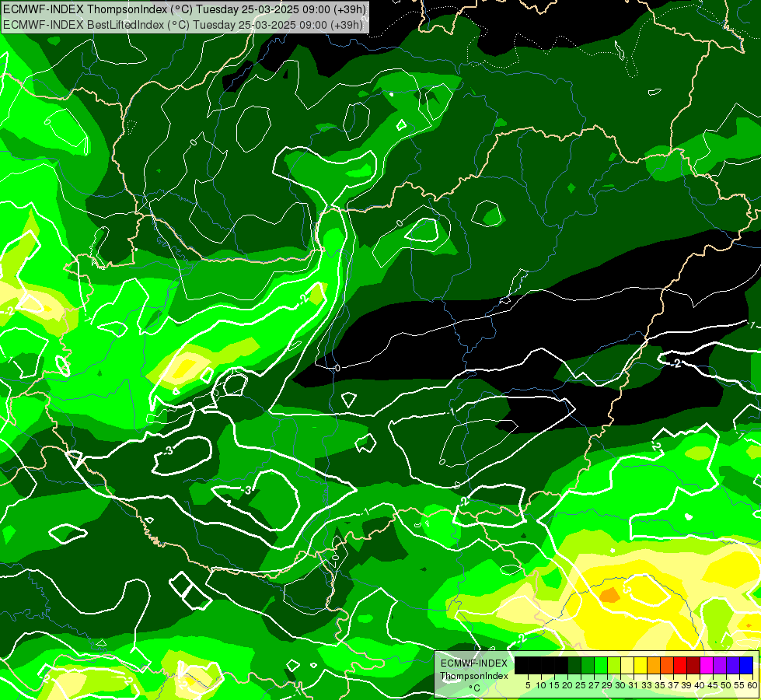The width and height of the screenshot is (761, 700).
Task: Click legend tick value 37
Action: point(674,685)
